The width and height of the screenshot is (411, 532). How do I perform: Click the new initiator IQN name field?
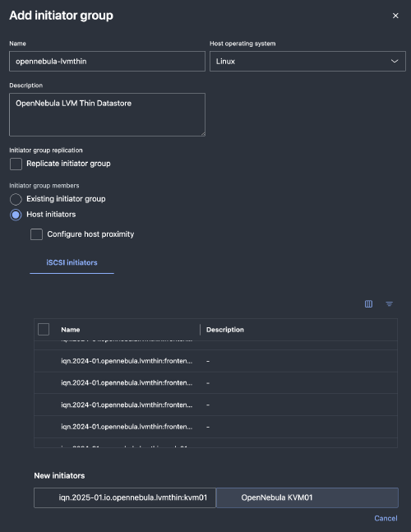125,497
